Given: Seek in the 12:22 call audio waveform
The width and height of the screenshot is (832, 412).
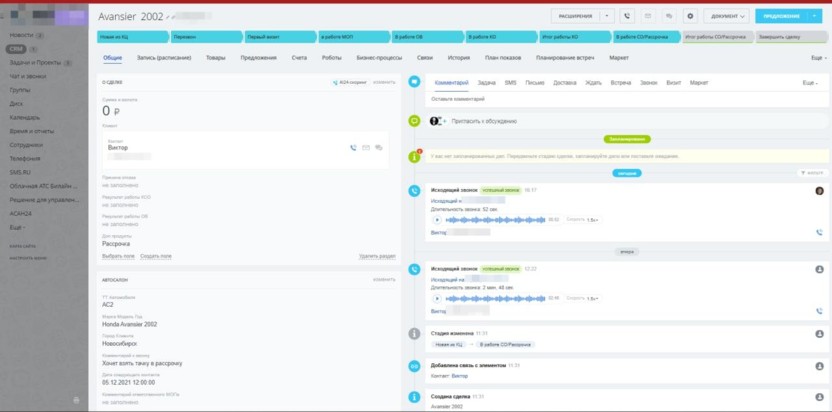Looking at the screenshot, I should click(x=495, y=298).
